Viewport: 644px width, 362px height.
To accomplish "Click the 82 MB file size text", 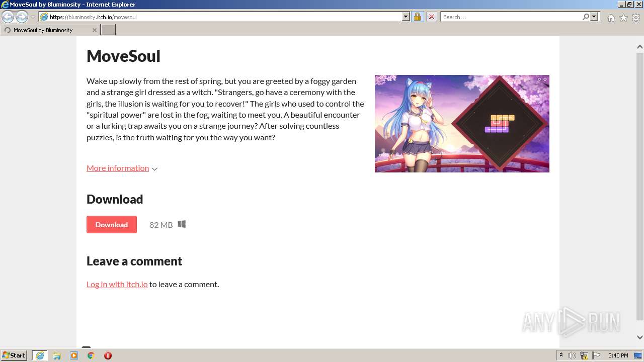I will coord(161,225).
